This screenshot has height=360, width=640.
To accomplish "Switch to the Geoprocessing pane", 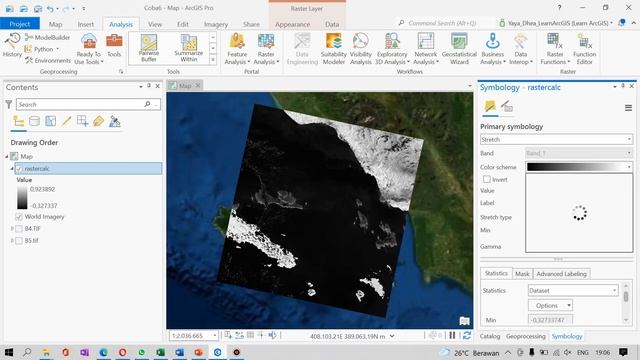I will [x=526, y=336].
